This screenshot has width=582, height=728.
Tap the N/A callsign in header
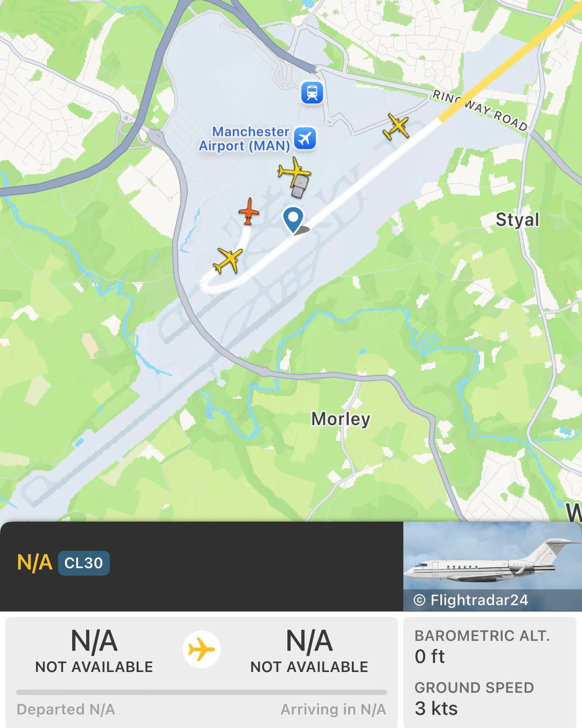click(35, 563)
